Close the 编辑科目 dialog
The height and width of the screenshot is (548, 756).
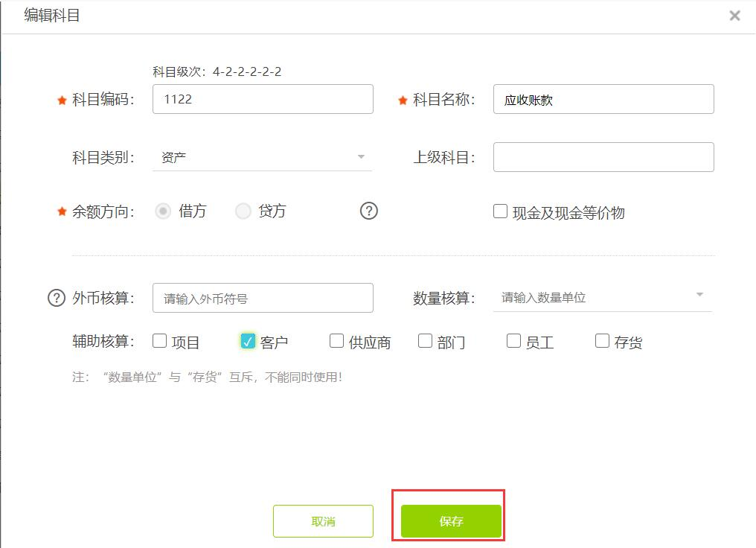click(735, 15)
